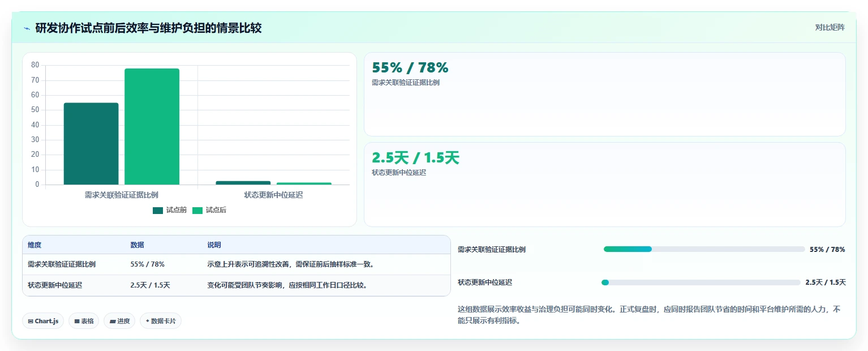The image size is (868, 351).
Task: Toggle the 试点前 legend item in chart
Action: [x=170, y=210]
